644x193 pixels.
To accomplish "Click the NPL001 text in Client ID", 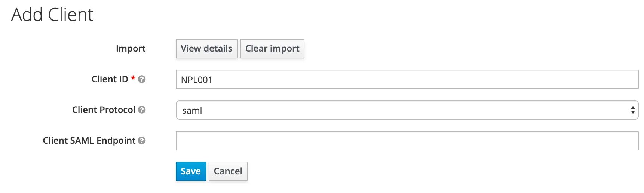I will click(x=197, y=80).
